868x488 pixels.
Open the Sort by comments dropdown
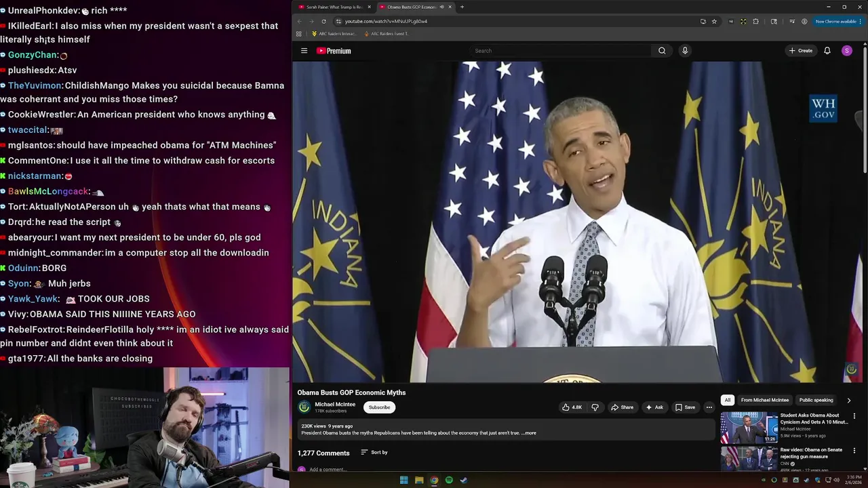(374, 452)
